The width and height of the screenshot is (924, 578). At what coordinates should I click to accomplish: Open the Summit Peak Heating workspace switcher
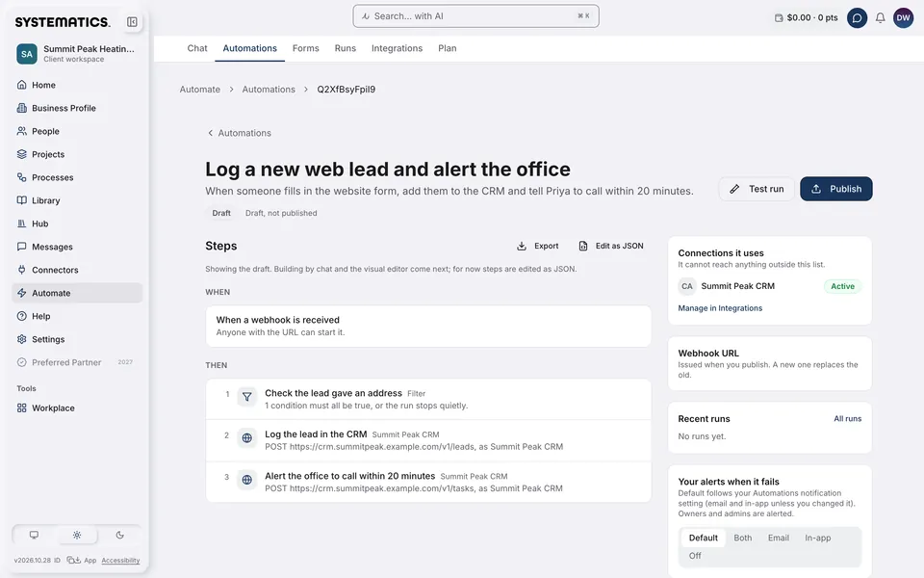pos(77,53)
